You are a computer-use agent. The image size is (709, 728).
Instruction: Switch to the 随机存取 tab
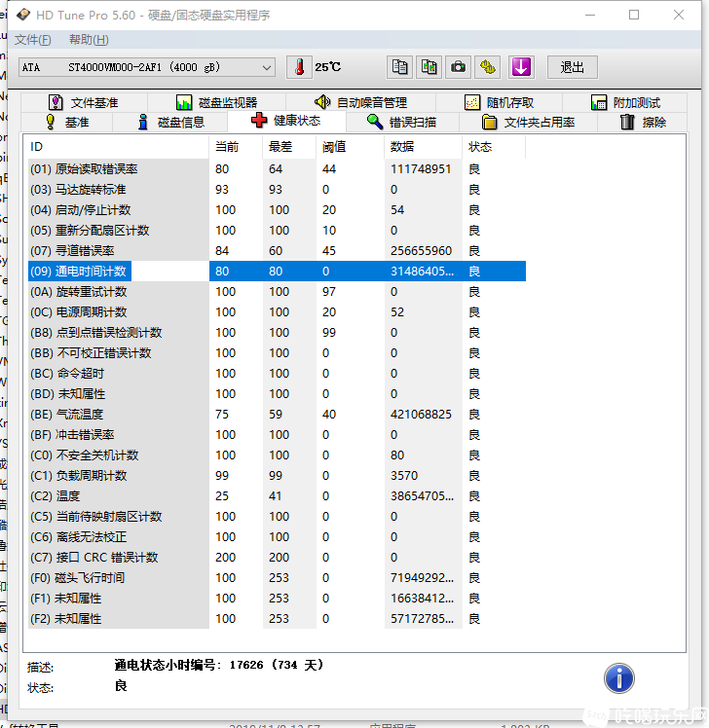[499, 102]
